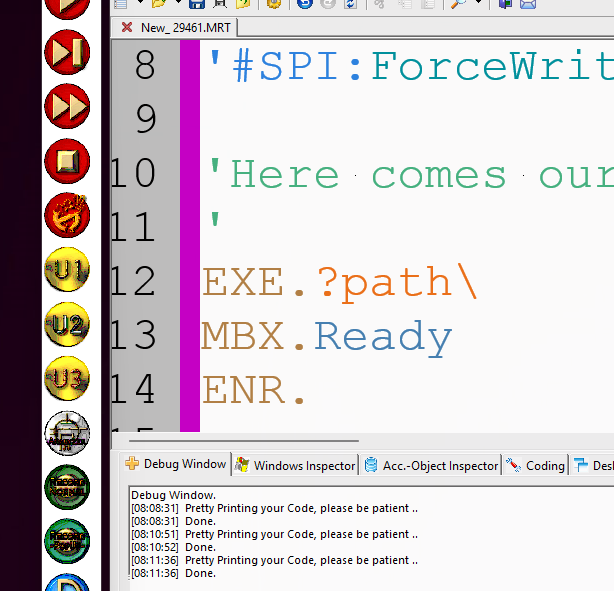Select the yellow U2 user button
Viewport: 614px width, 591px height.
[x=67, y=324]
